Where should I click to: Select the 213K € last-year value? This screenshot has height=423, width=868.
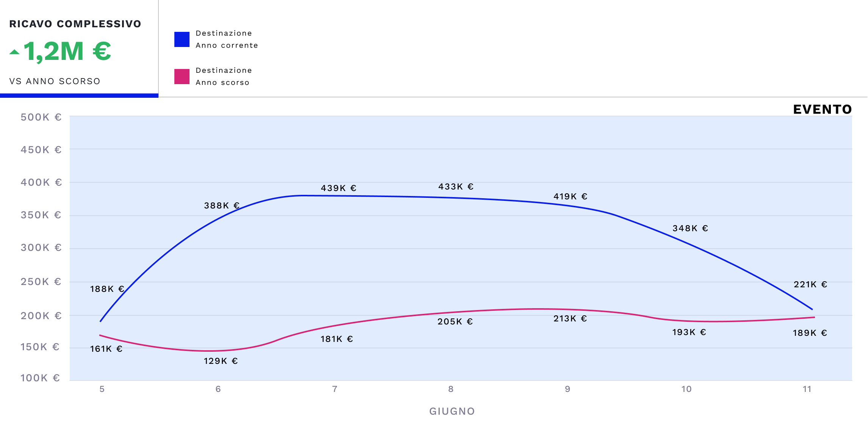coord(570,318)
